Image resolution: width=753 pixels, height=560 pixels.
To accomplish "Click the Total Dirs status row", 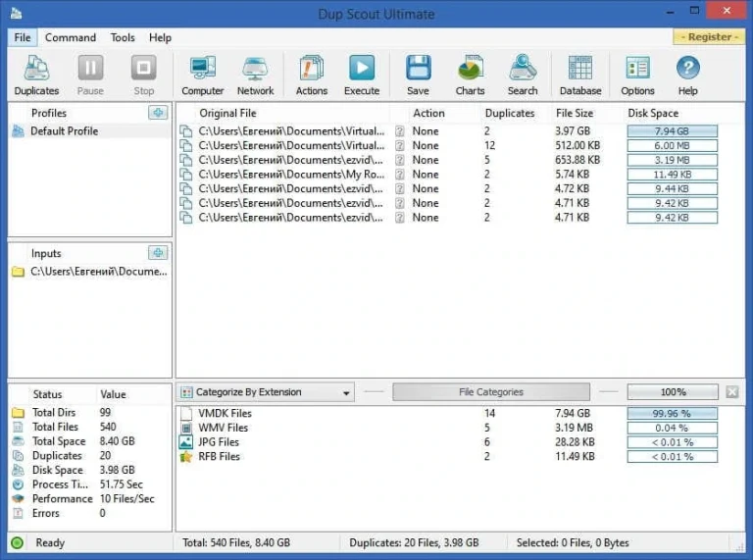I will pyautogui.click(x=90, y=412).
